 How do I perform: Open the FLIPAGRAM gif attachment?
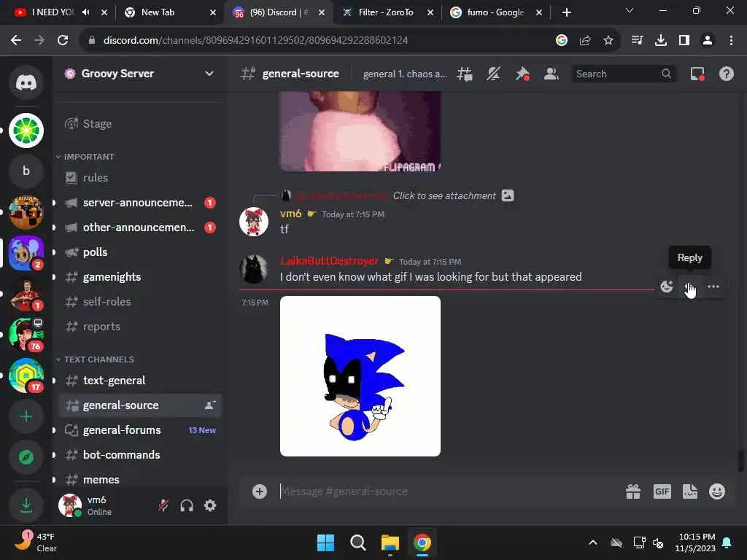pyautogui.click(x=360, y=131)
